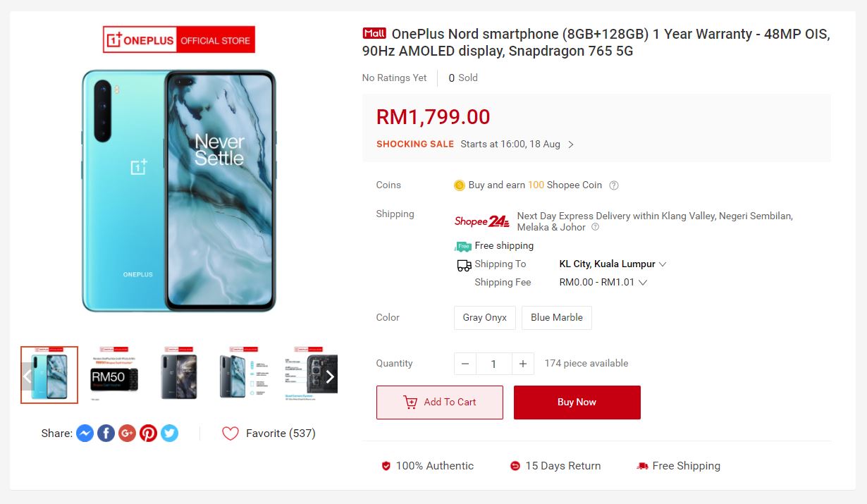The image size is (867, 504).
Task: Select Blue Marble color option
Action: (x=557, y=317)
